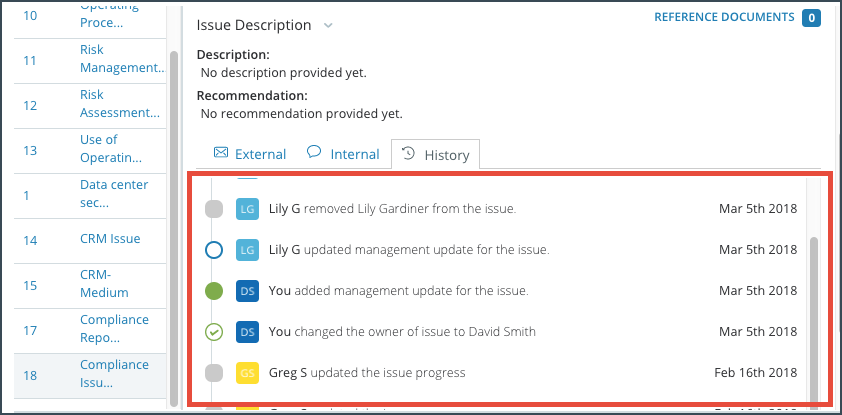The width and height of the screenshot is (842, 415).
Task: Click the history panel vertical scrollbar
Action: pyautogui.click(x=815, y=321)
